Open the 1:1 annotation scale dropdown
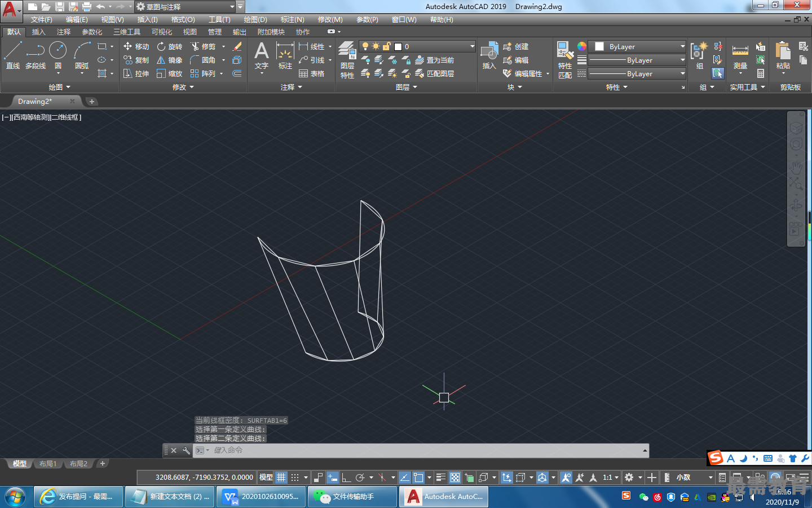 (610, 478)
